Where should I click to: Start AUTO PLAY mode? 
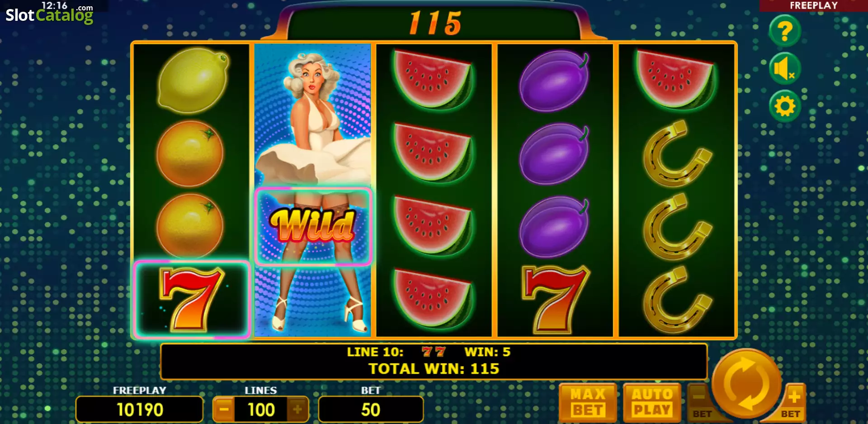click(651, 402)
